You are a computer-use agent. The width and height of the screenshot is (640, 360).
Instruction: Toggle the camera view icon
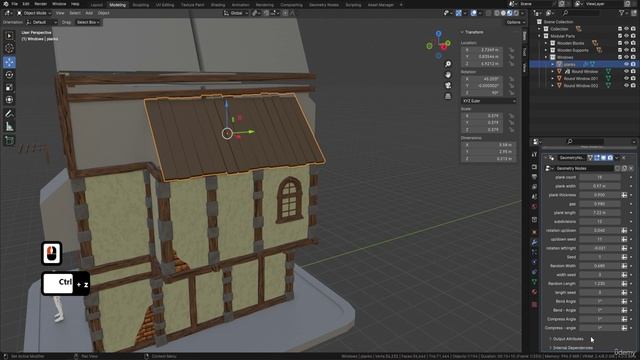pos(448,85)
